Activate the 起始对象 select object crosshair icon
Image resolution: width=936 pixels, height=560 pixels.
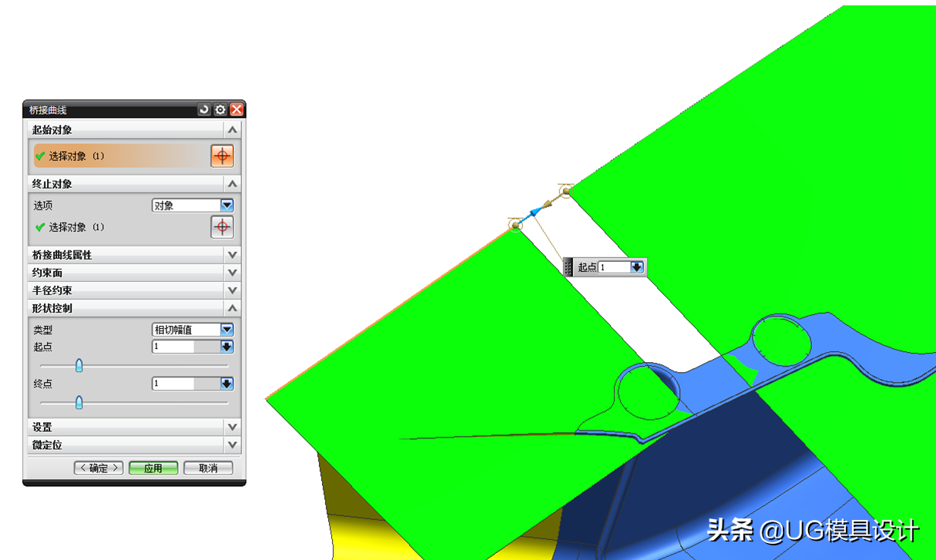tap(223, 155)
